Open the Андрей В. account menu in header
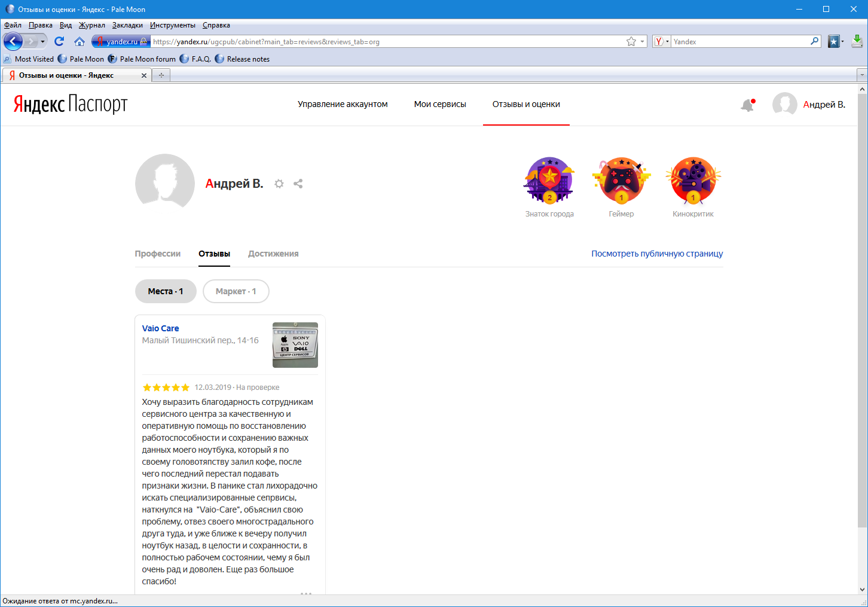868x607 pixels. point(809,104)
